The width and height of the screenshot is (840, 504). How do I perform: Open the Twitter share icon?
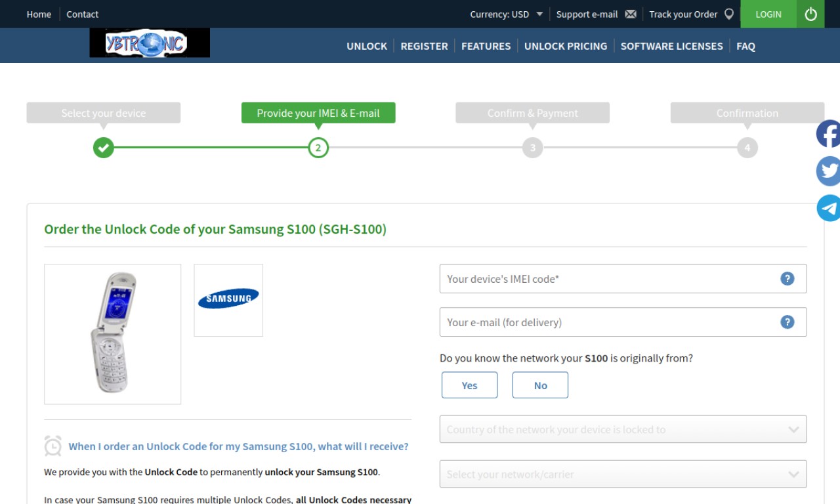pos(828,171)
